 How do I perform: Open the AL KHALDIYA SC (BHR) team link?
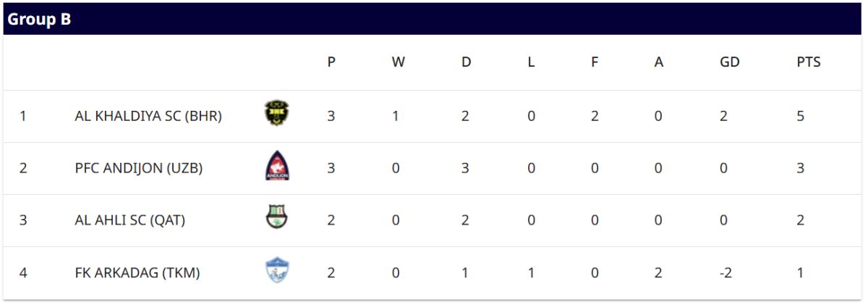pos(148,116)
